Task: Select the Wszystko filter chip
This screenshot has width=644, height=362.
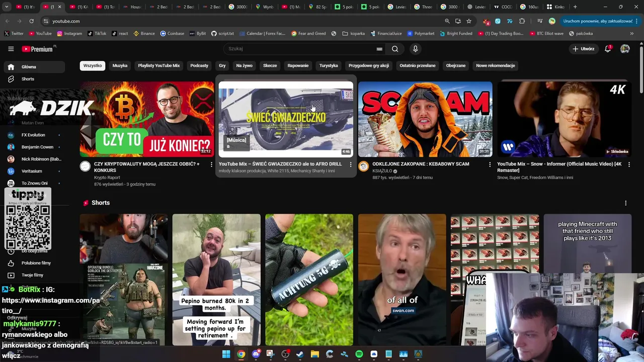Action: 93,65
